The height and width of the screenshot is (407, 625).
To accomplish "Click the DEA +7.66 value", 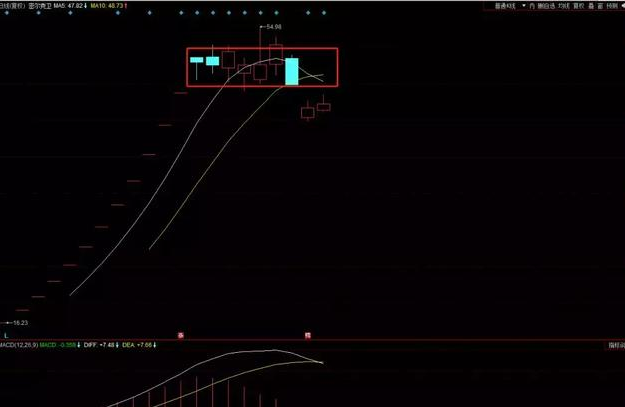I will pyautogui.click(x=139, y=345).
